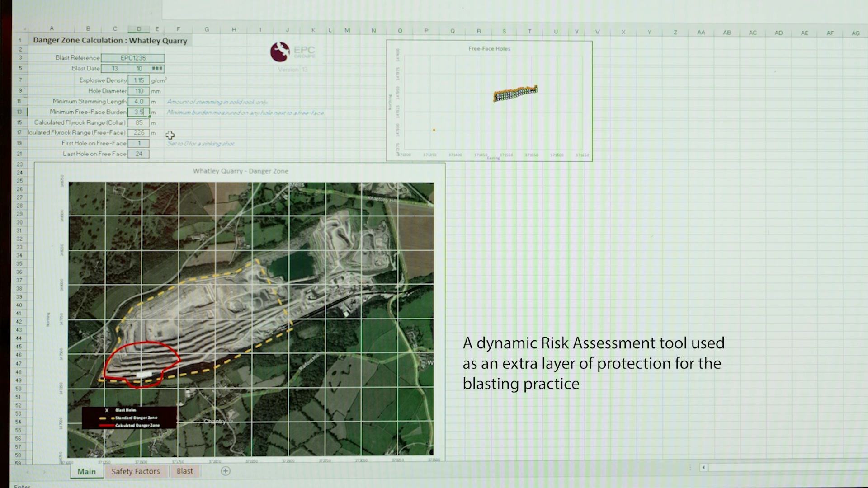
Task: Click horizontal scrollbar left arrow
Action: [x=703, y=467]
